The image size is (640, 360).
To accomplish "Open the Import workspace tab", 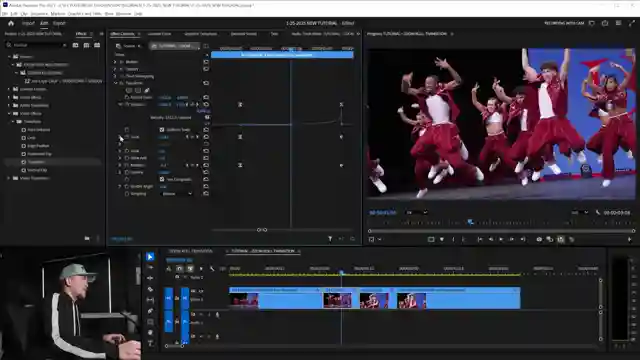I will pos(28,24).
